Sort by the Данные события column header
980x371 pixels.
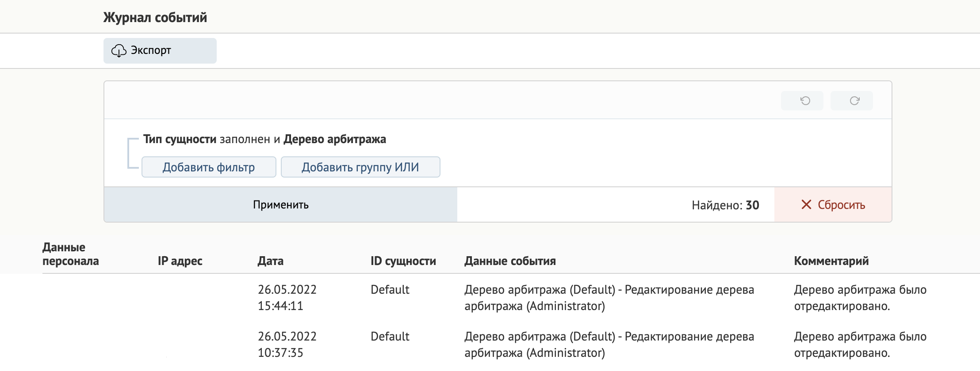click(510, 261)
